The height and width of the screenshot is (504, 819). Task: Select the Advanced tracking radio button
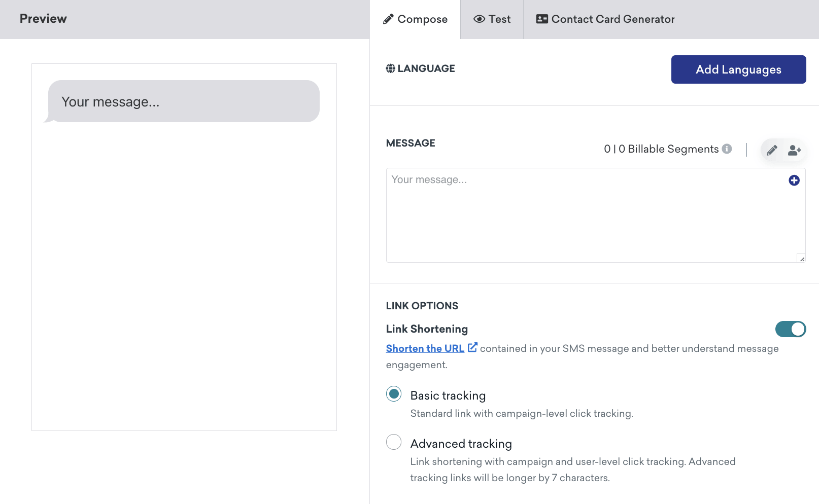click(x=393, y=442)
